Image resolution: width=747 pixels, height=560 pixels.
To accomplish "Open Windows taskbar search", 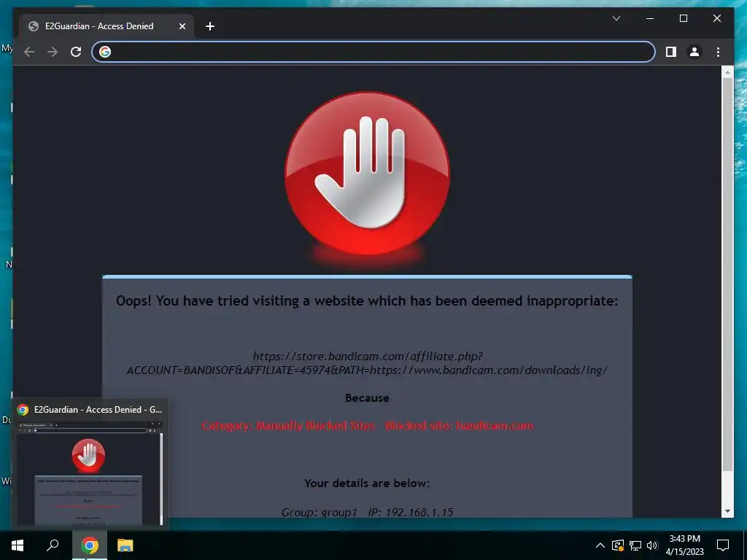I will pyautogui.click(x=53, y=545).
